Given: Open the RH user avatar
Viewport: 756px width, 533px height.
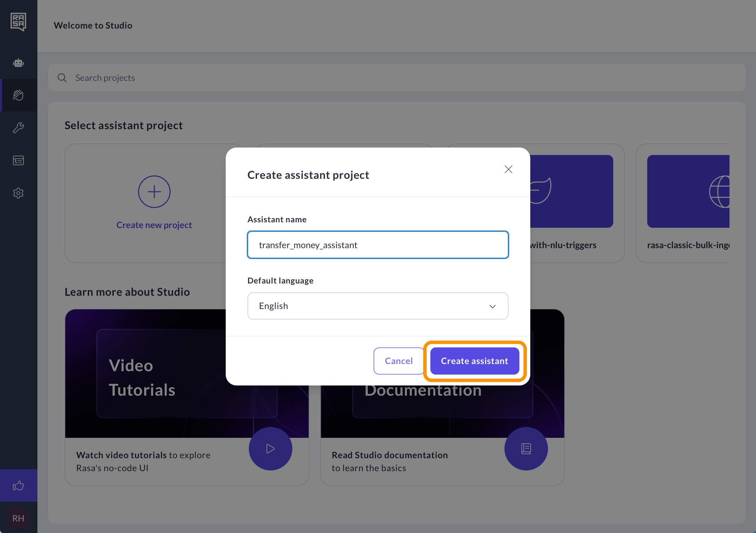Looking at the screenshot, I should (18, 518).
